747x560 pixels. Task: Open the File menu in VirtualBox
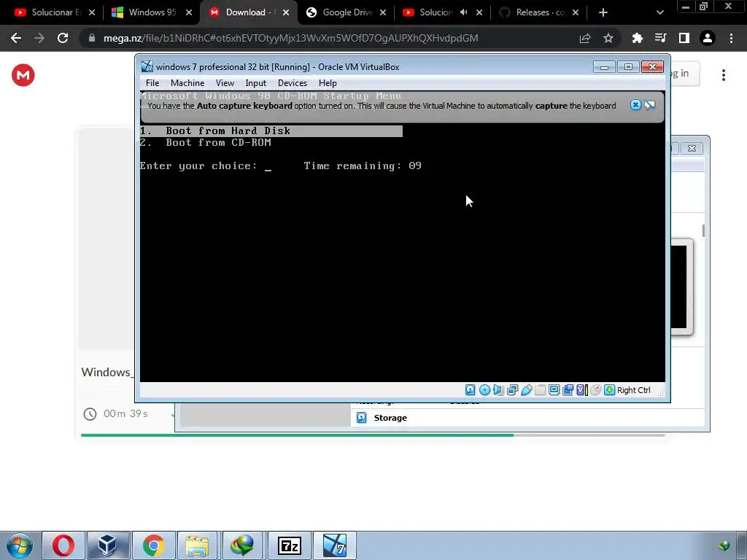coord(152,83)
